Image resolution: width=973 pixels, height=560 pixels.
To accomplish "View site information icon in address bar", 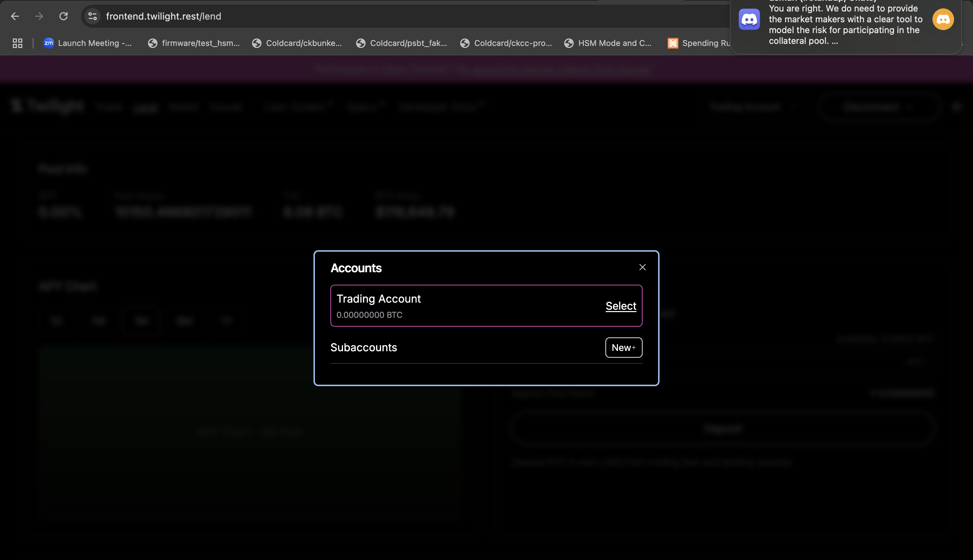I will [x=92, y=16].
